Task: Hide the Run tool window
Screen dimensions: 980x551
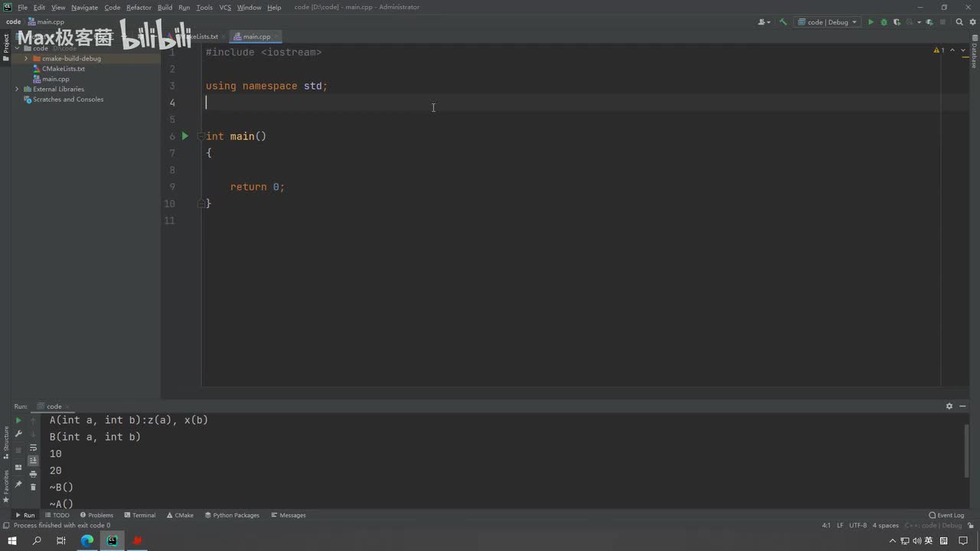Action: [964, 406]
